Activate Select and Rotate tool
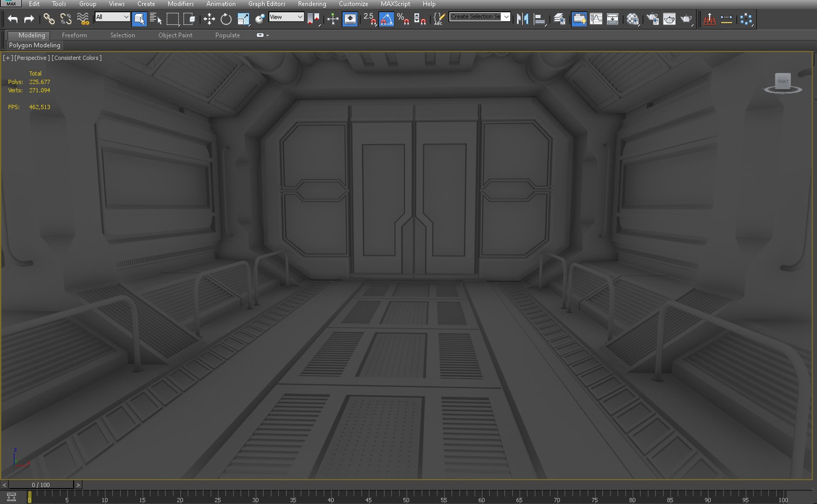This screenshot has width=817, height=504. [226, 19]
